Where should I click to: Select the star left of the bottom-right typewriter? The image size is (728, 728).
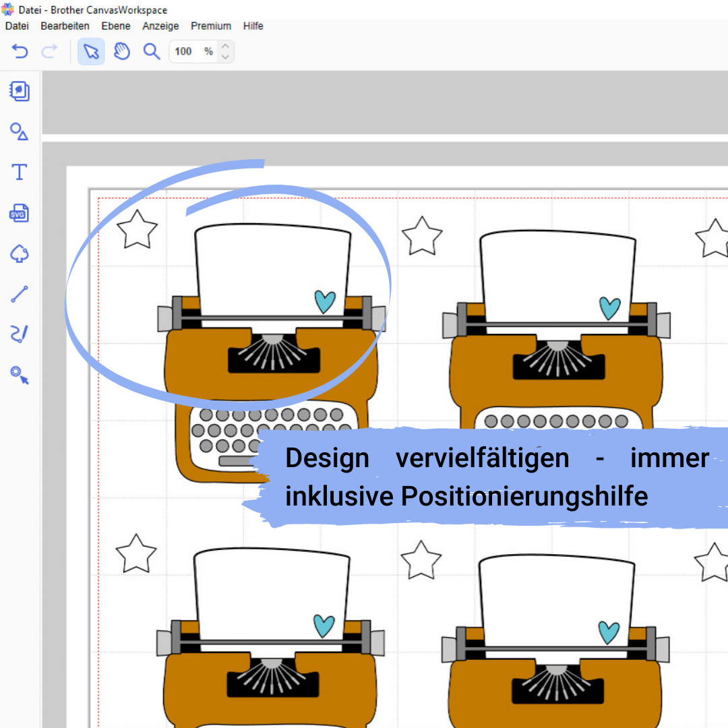(x=421, y=560)
